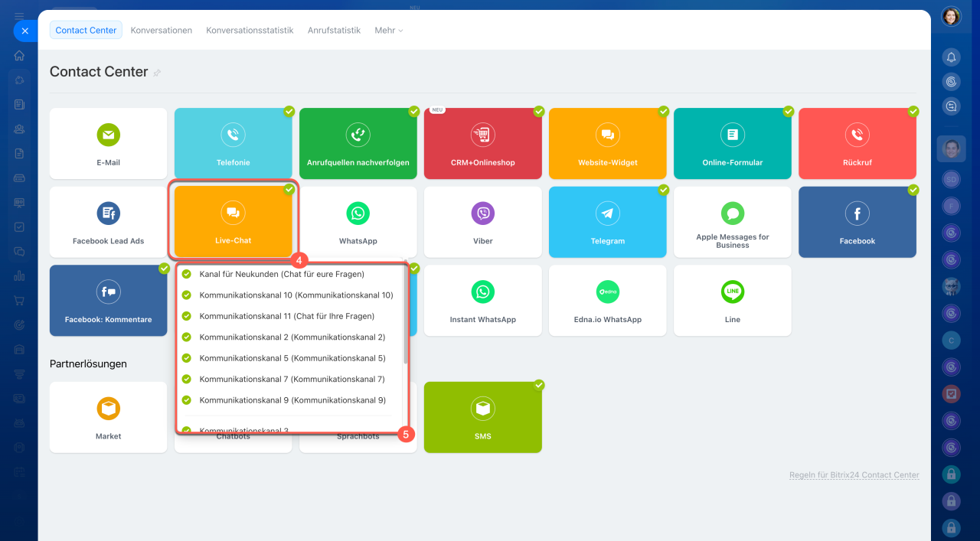Open the CRM+Onlineshop cart icon tile

483,143
